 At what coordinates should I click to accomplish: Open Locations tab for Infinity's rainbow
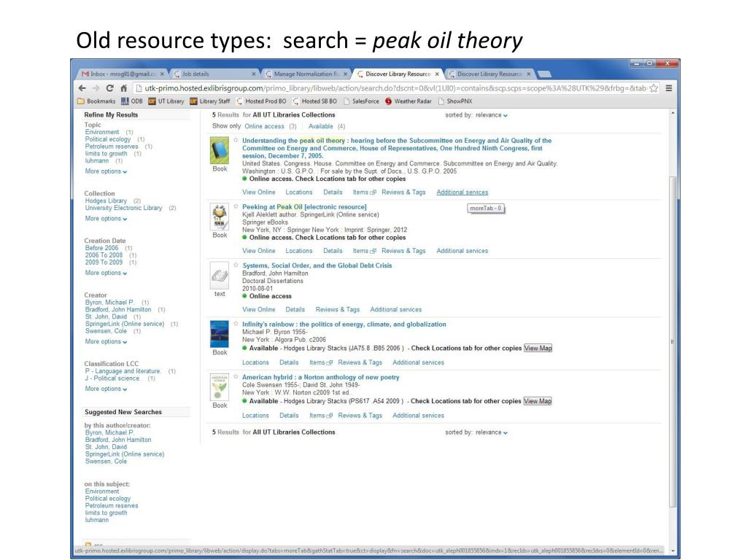tap(255, 362)
